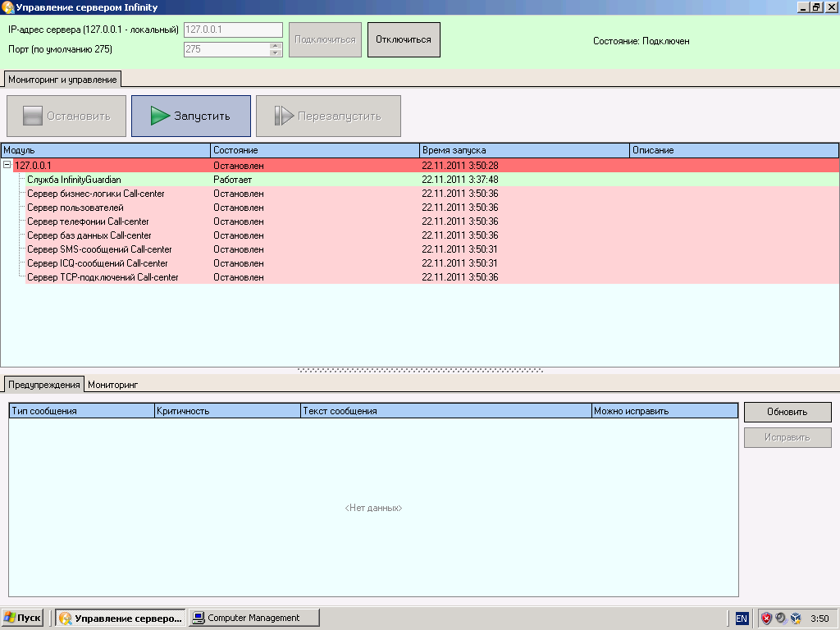This screenshot has height=630, width=840.
Task: Select Сервер пользователей row
Action: [x=432, y=208]
